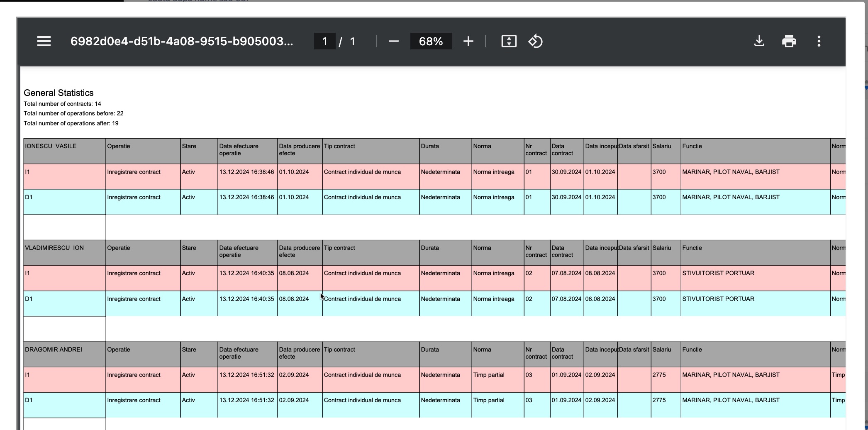Image resolution: width=868 pixels, height=430 pixels.
Task: Click 'Timp partial' in DRAGOMIR I1 row
Action: pos(489,375)
